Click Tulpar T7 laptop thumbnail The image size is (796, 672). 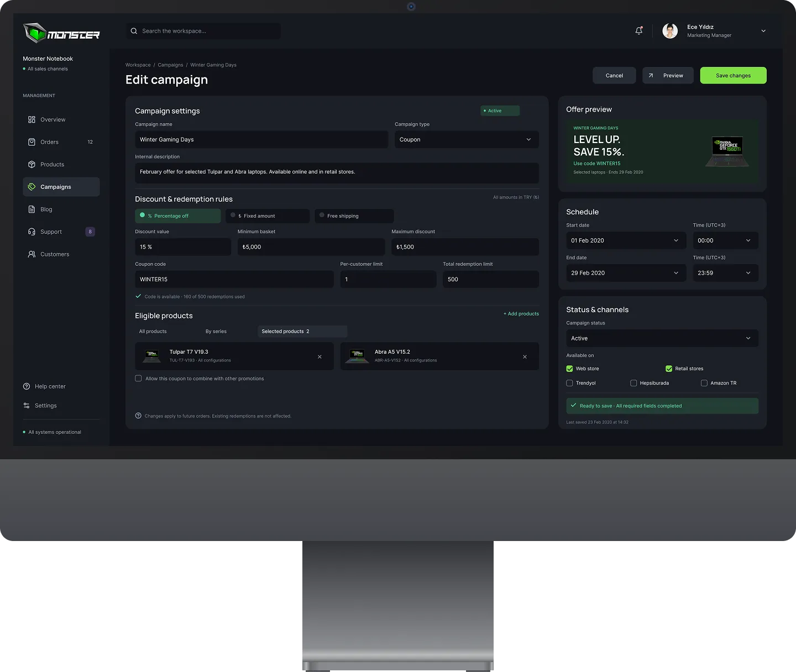(151, 356)
